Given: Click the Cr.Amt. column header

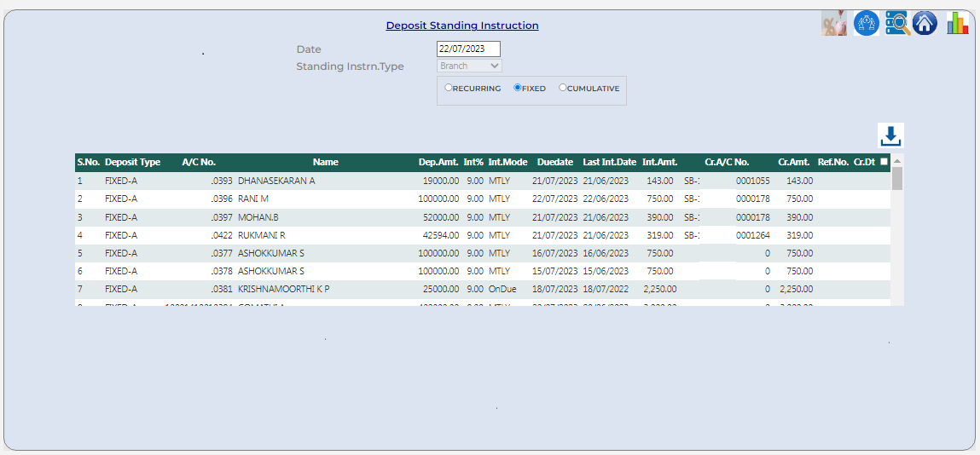Looking at the screenshot, I should tap(795, 162).
